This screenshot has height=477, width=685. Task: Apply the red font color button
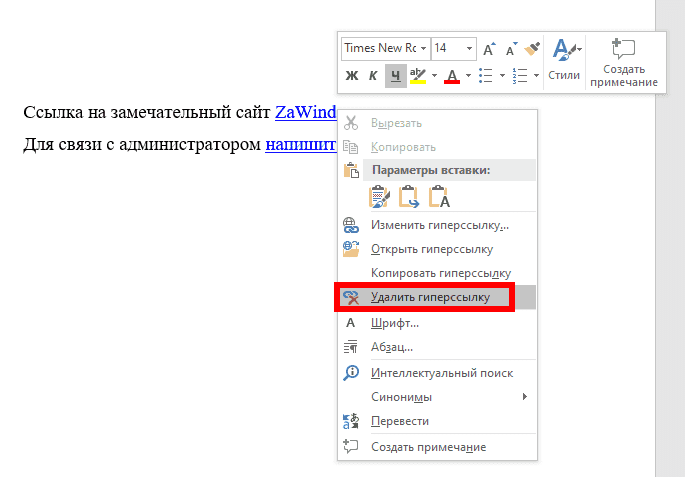[x=451, y=76]
